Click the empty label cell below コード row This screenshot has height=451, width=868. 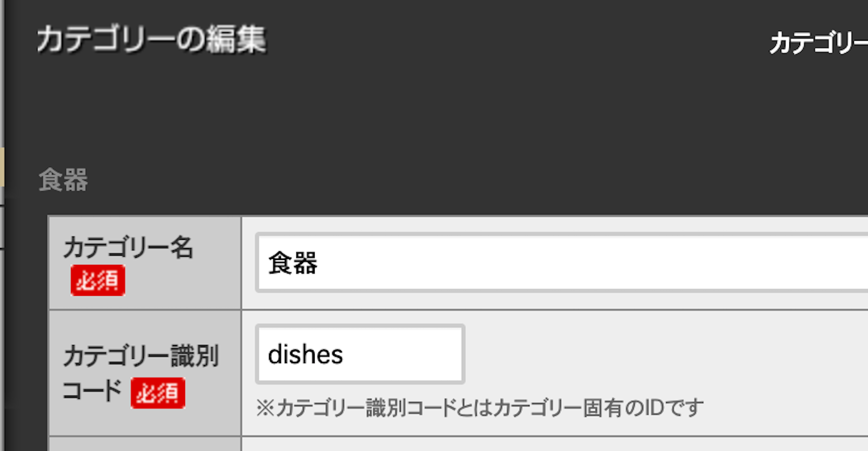coord(145,444)
